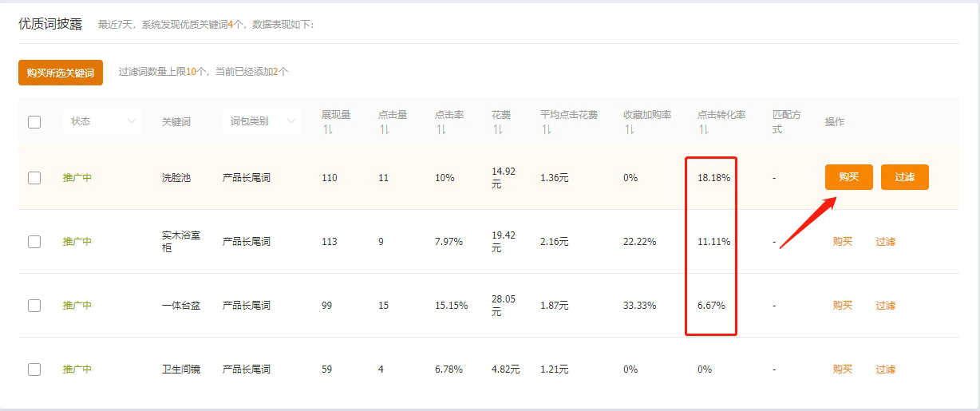
Task: Toggle the select-all checkbox in table header
Action: pos(34,122)
